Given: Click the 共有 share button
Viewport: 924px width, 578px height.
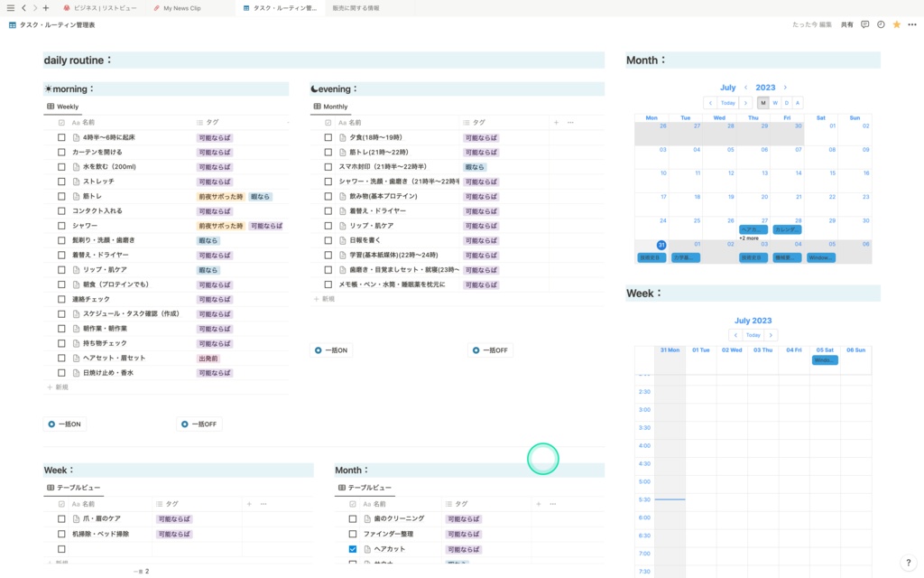Looking at the screenshot, I should tap(846, 24).
